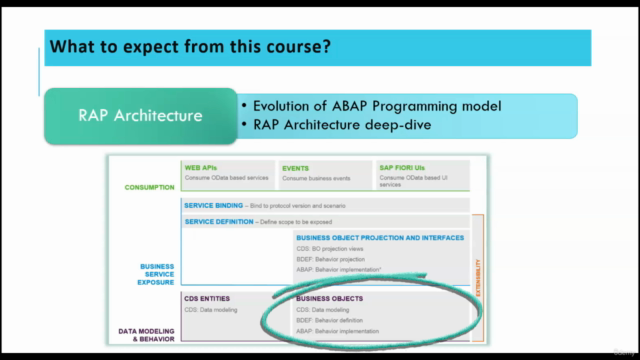
Task: Click 'BDEF: Behavior definition' line
Action: 329,320
